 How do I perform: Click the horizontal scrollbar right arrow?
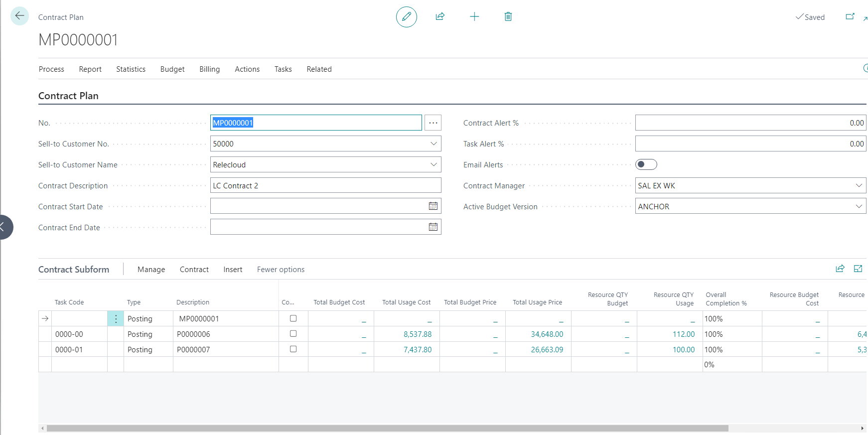(x=863, y=428)
